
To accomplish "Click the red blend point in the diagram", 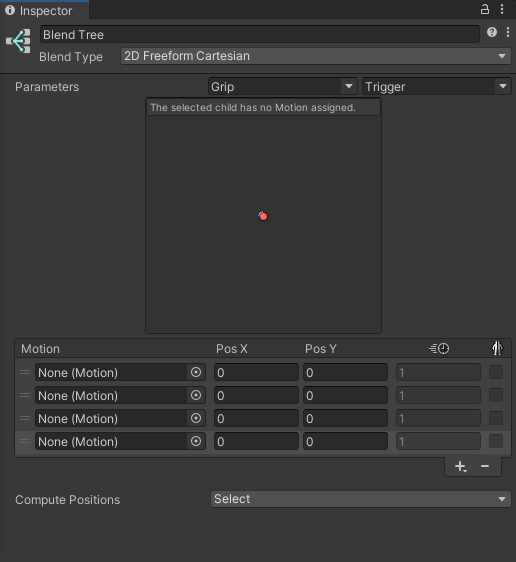I will coord(263,216).
